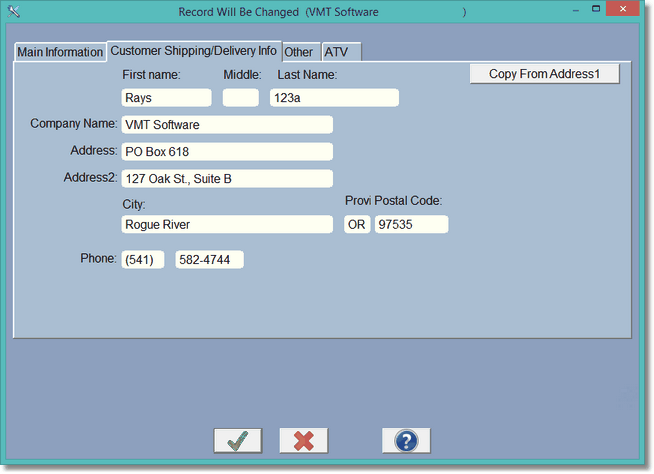Click the Address2 field with 127 Oak St.
This screenshot has width=654, height=474.
tap(227, 179)
